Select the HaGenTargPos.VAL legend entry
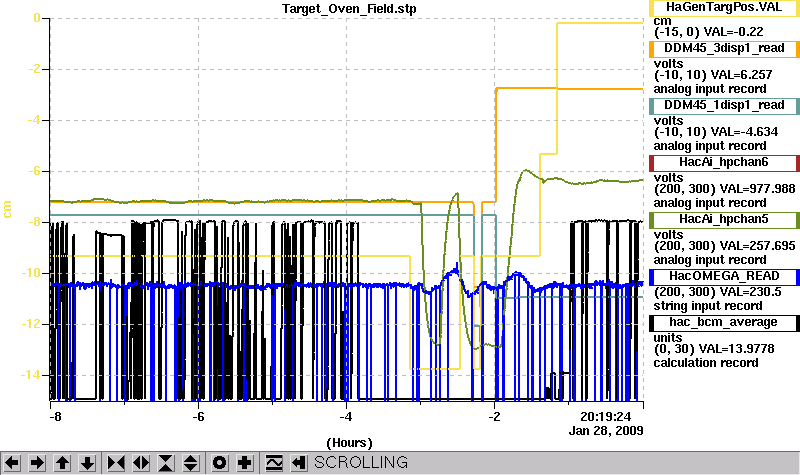800x475 pixels. [724, 8]
